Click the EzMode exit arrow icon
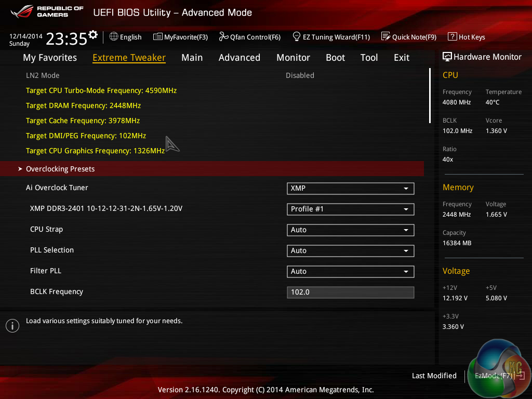The width and height of the screenshot is (532, 399). click(521, 376)
